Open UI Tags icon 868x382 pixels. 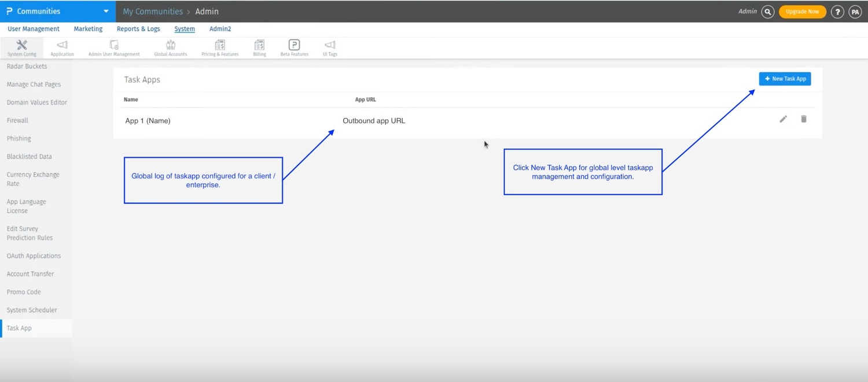(330, 48)
